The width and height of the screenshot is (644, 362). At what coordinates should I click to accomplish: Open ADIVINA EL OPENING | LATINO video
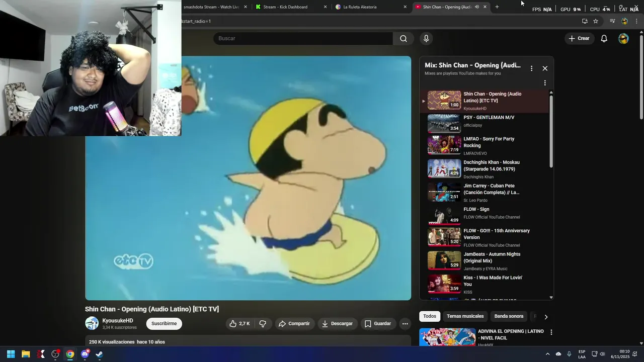pyautogui.click(x=511, y=335)
